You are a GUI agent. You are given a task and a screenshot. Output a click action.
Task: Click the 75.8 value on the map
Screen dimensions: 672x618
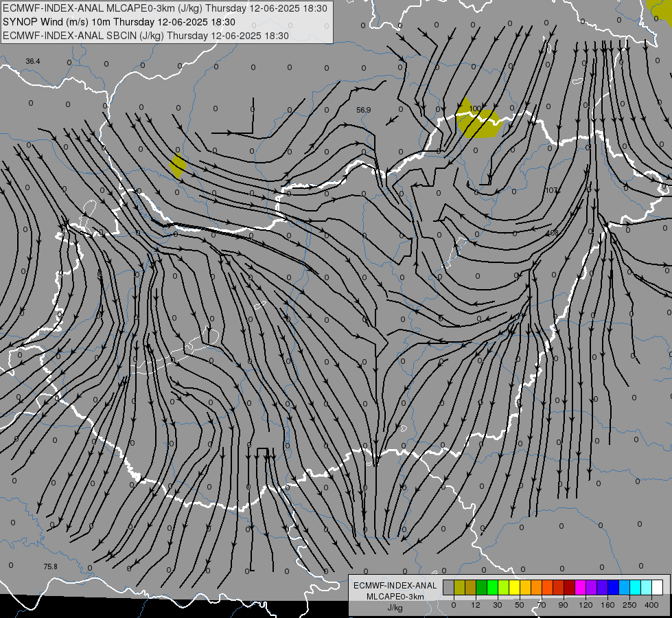50,566
